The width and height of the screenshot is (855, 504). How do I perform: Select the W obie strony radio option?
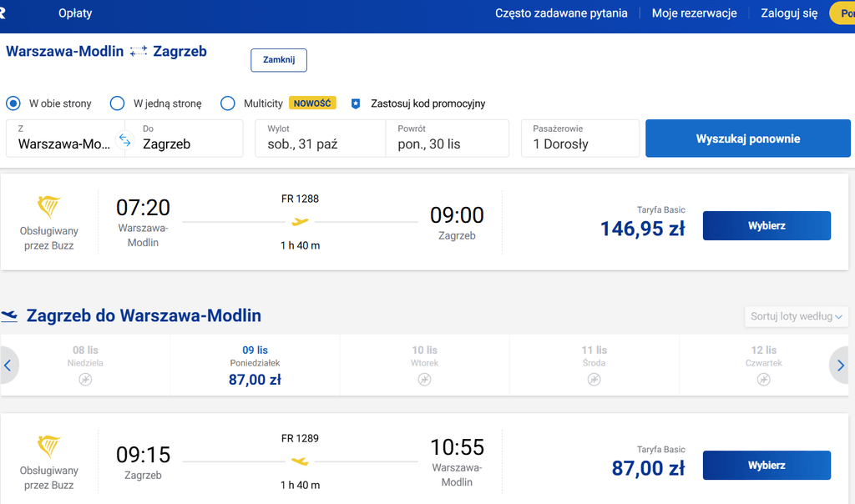tap(13, 103)
